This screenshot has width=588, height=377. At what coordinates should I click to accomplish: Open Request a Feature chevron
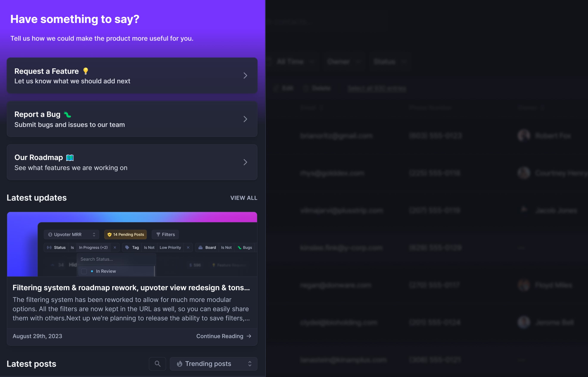(245, 76)
